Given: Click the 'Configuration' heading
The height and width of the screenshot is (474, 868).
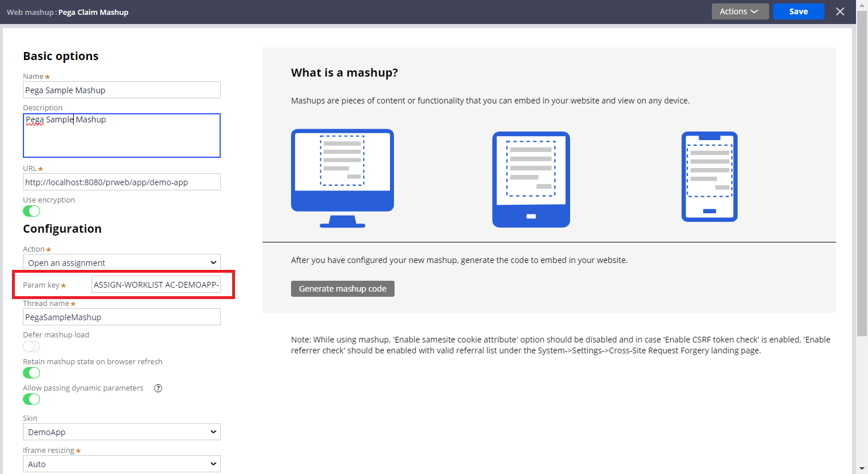Looking at the screenshot, I should pyautogui.click(x=62, y=229).
